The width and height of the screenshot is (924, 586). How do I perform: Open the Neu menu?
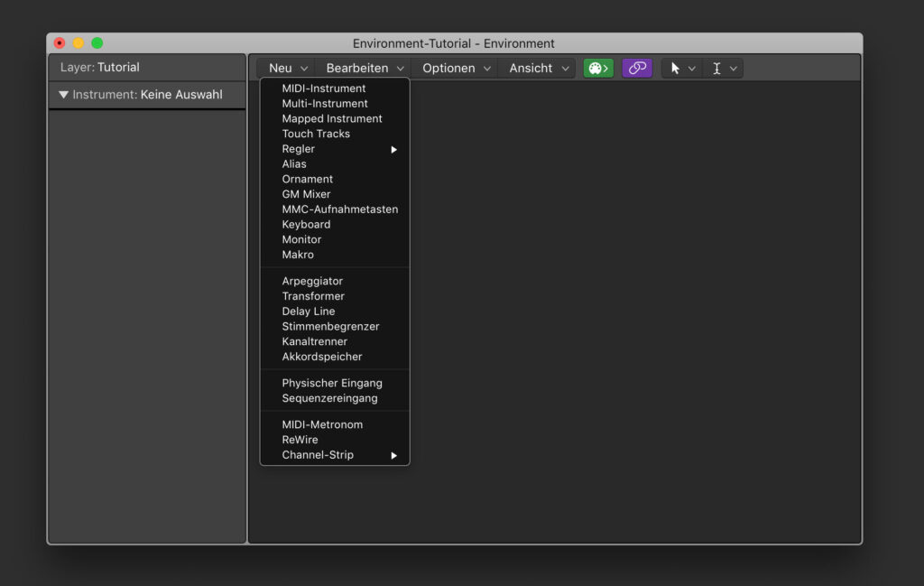point(288,69)
